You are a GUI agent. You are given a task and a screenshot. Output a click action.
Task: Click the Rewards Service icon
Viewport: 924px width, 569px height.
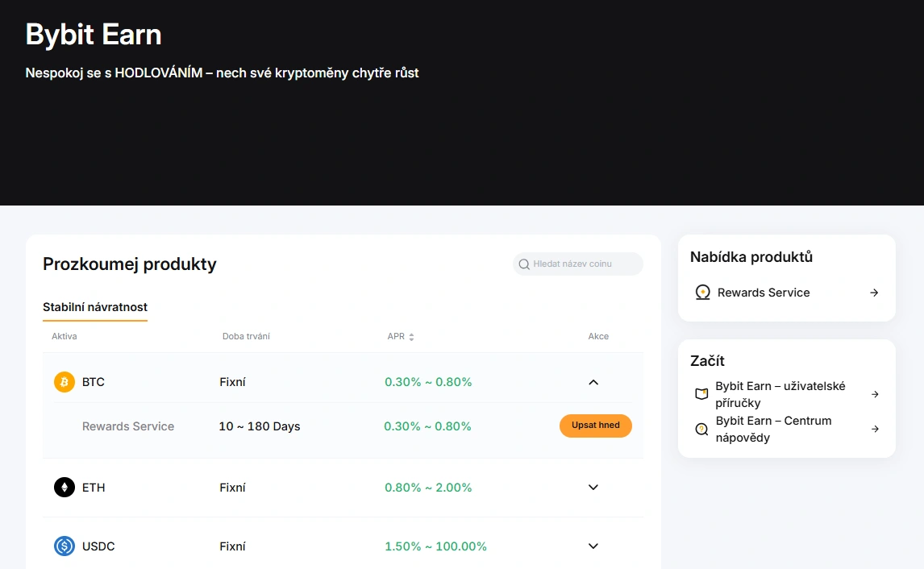point(702,293)
